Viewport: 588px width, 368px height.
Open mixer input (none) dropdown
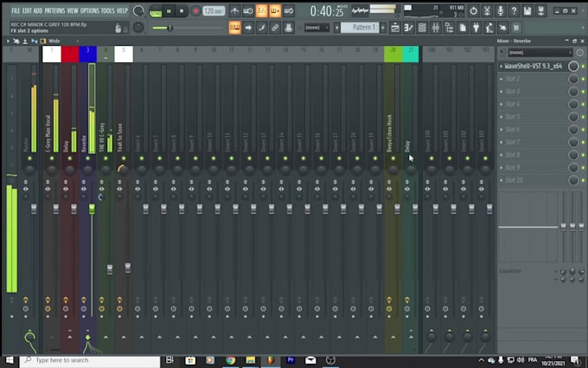(540, 53)
